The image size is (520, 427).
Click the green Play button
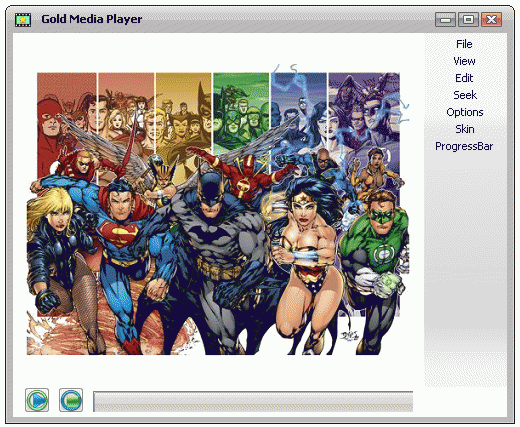(x=37, y=400)
